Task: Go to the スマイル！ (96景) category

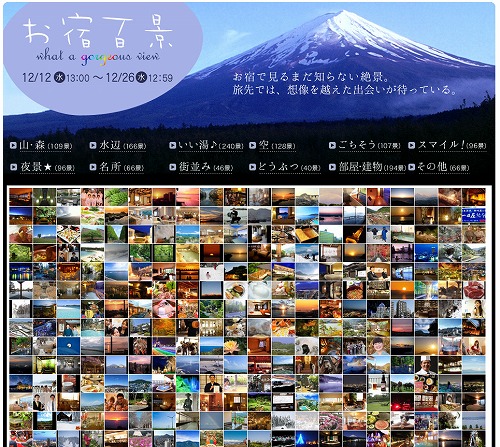Action: click(452, 146)
